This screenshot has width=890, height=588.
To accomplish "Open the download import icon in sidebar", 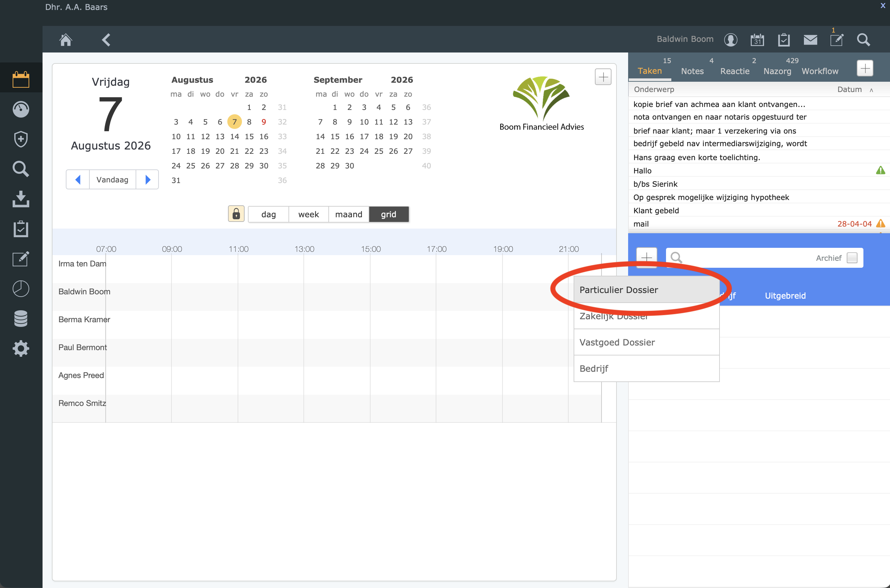I will pos(21,199).
